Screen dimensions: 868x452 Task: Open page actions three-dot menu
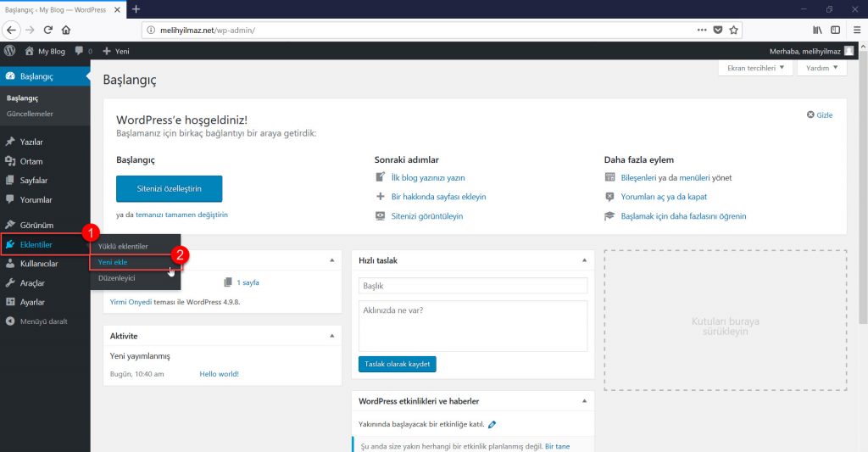[x=701, y=30]
